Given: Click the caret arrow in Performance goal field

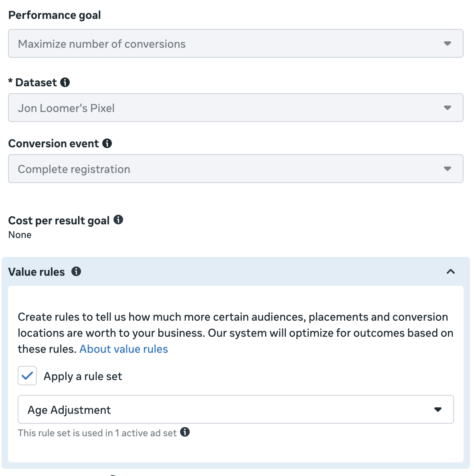Looking at the screenshot, I should 448,43.
